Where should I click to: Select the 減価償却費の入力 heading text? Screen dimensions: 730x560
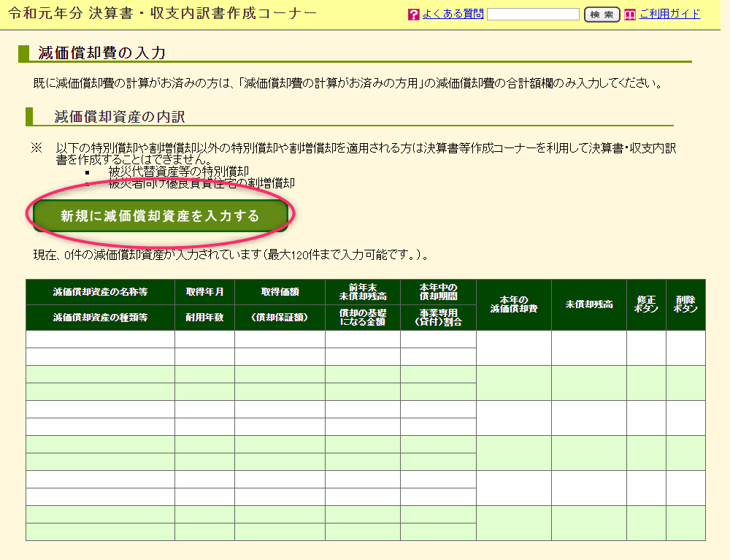click(x=102, y=53)
